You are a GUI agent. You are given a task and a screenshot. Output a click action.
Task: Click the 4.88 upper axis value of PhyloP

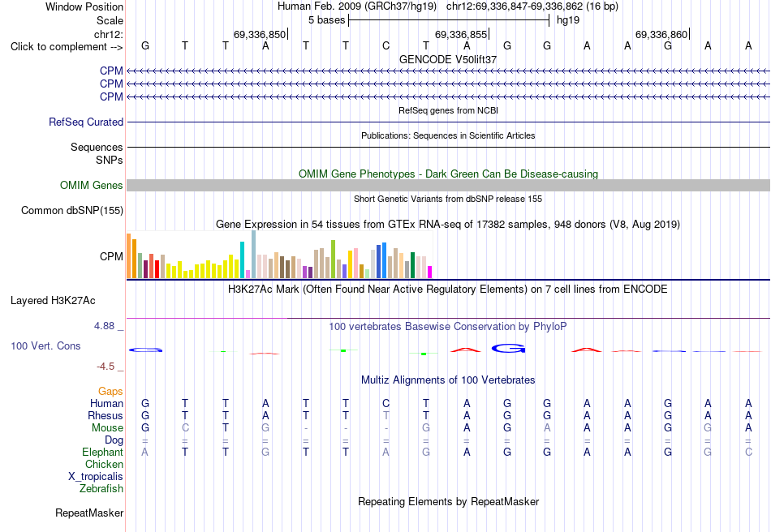[104, 326]
